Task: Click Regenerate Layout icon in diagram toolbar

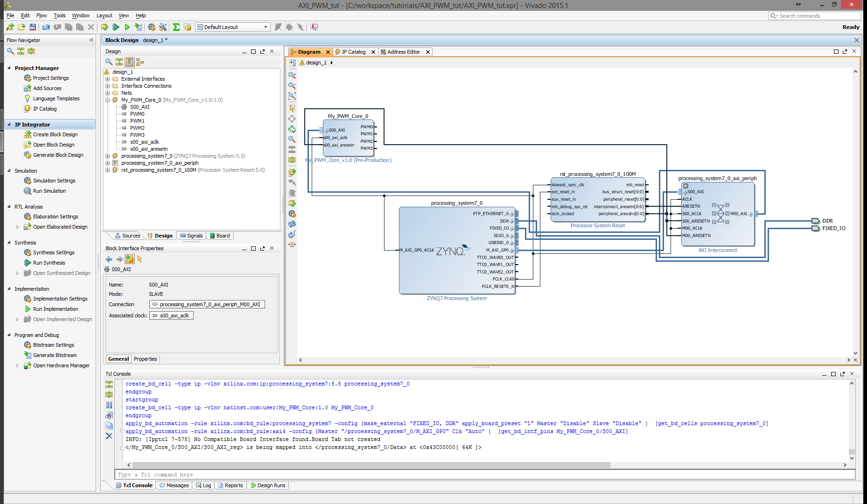Action: click(x=292, y=234)
